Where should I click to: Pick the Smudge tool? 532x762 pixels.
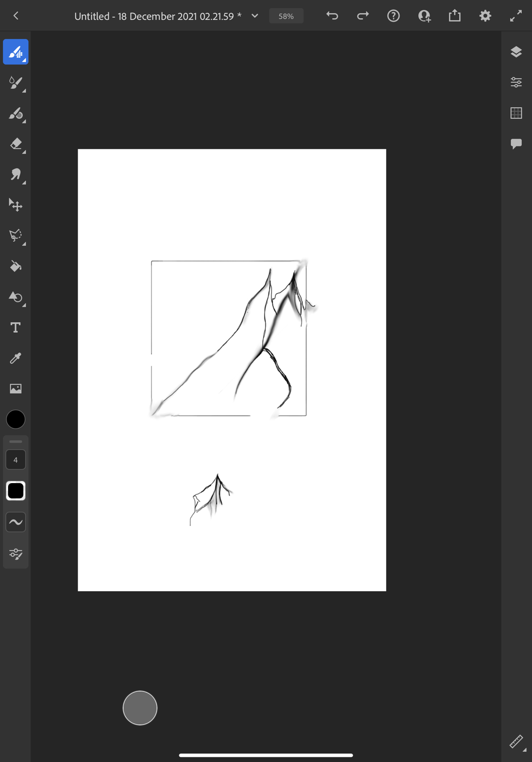16,175
